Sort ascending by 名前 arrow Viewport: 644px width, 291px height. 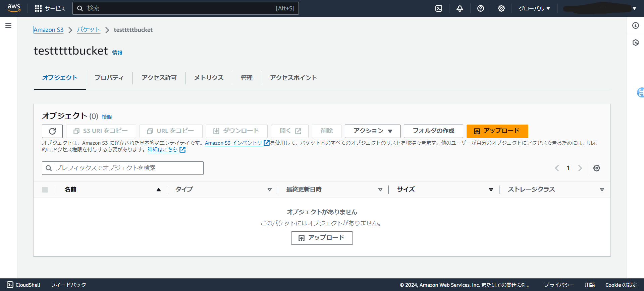click(x=159, y=190)
